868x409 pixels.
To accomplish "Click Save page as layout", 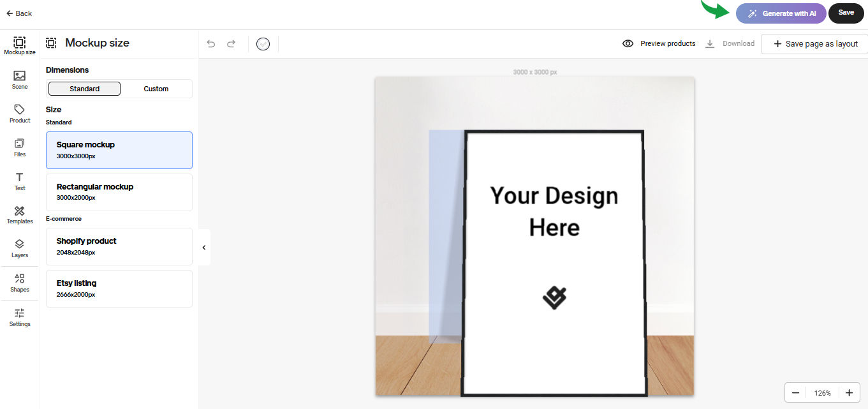I will point(814,44).
